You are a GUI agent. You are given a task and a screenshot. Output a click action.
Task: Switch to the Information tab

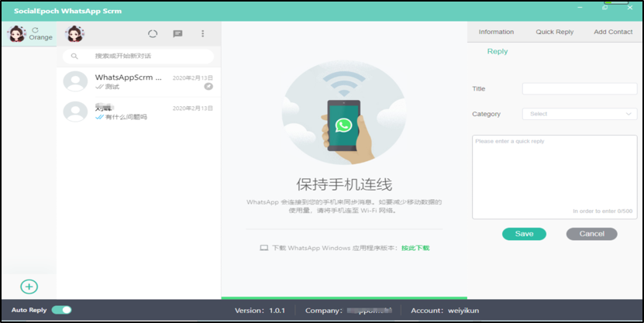click(496, 32)
